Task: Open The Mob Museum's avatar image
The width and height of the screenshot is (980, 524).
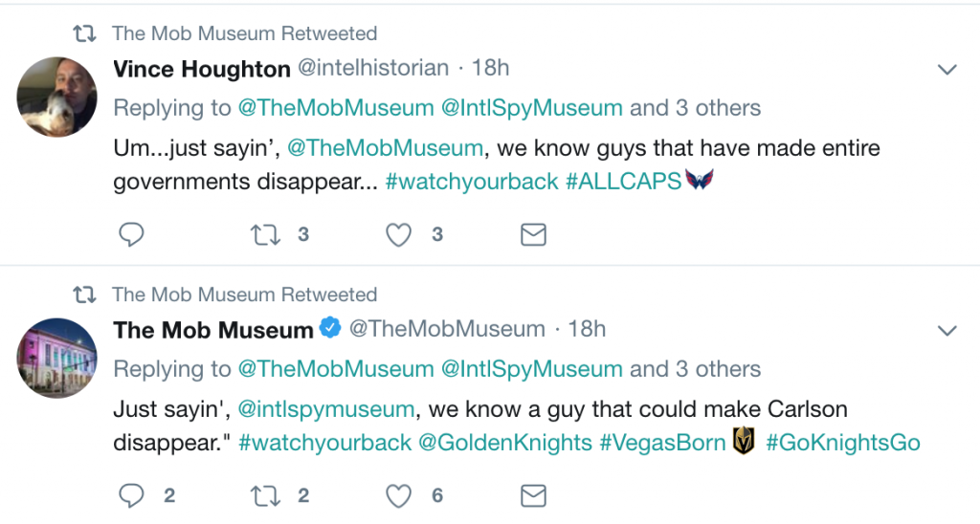Action: 56,358
